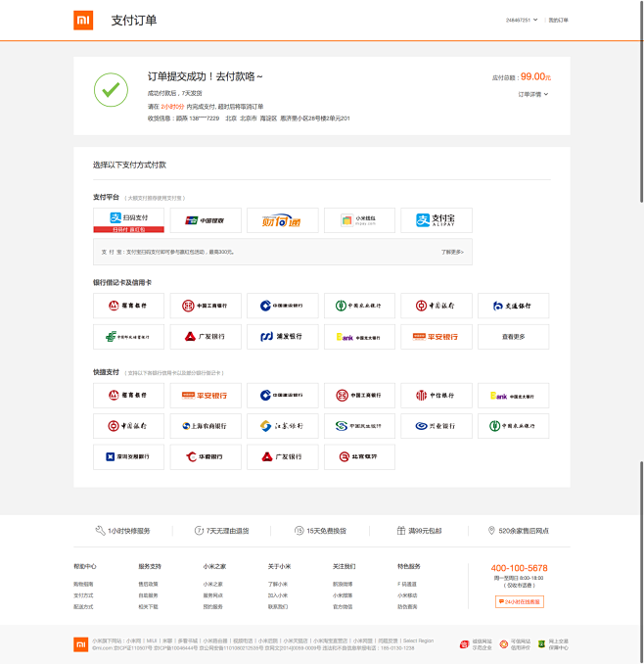Pick 中国农业银行 under 快捷支付
The height and width of the screenshot is (664, 644).
tap(513, 426)
